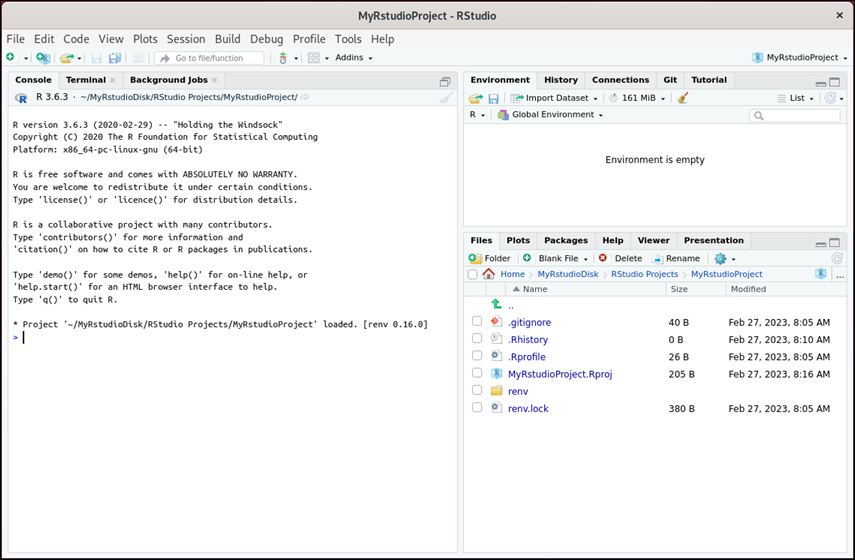Sort files by the Name column header
Viewport: 855px width, 560px height.
586,289
